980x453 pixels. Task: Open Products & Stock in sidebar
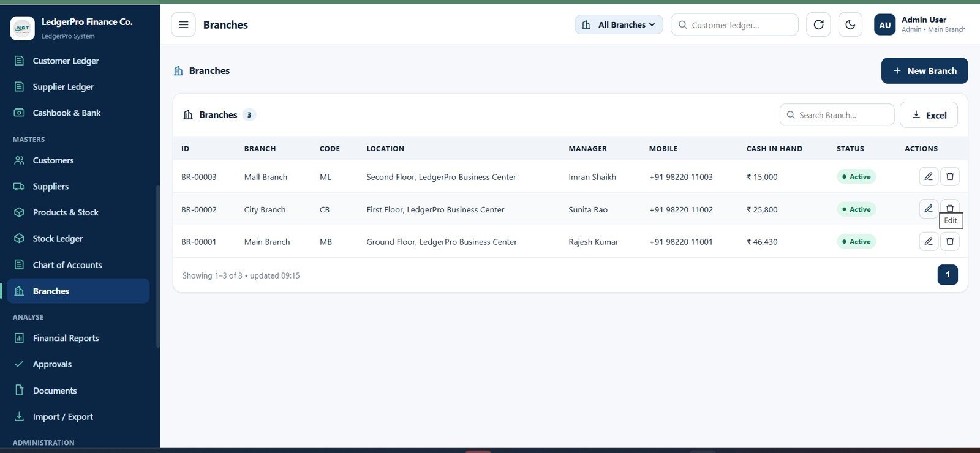pos(78,212)
